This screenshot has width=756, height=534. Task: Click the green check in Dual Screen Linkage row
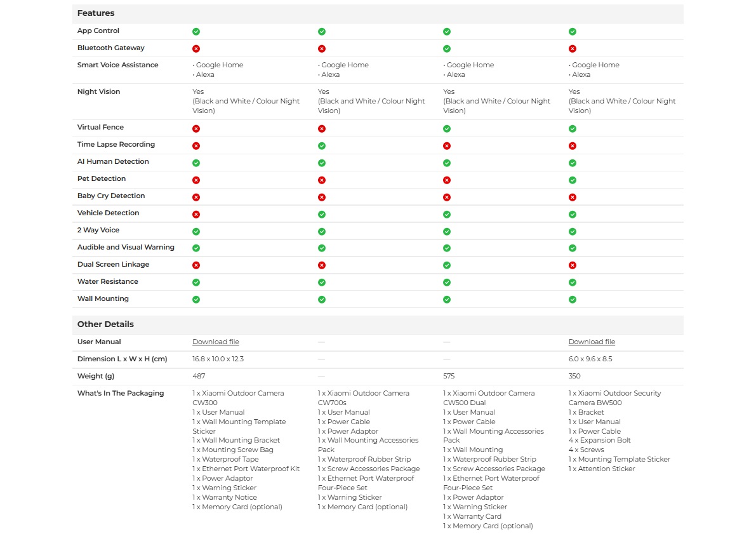447,265
